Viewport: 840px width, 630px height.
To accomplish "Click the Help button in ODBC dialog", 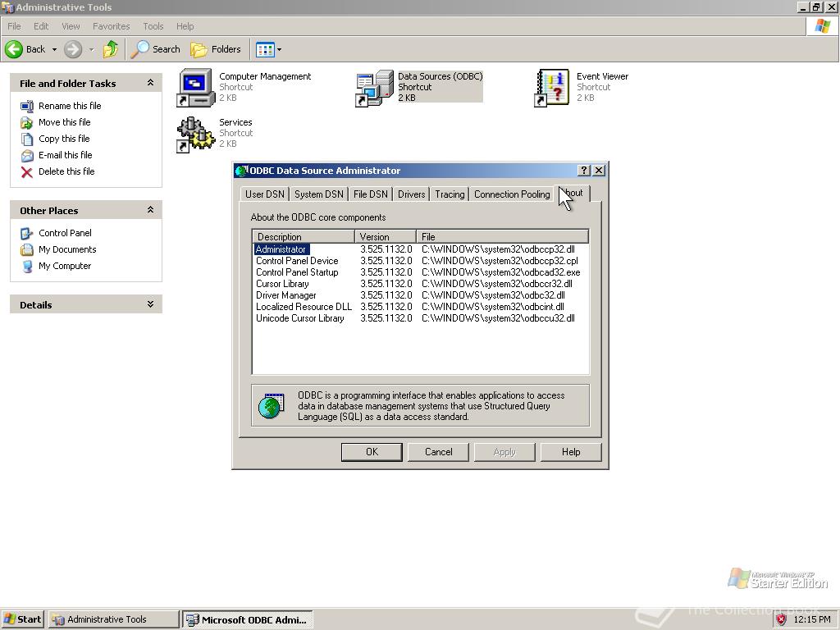I will pyautogui.click(x=571, y=452).
